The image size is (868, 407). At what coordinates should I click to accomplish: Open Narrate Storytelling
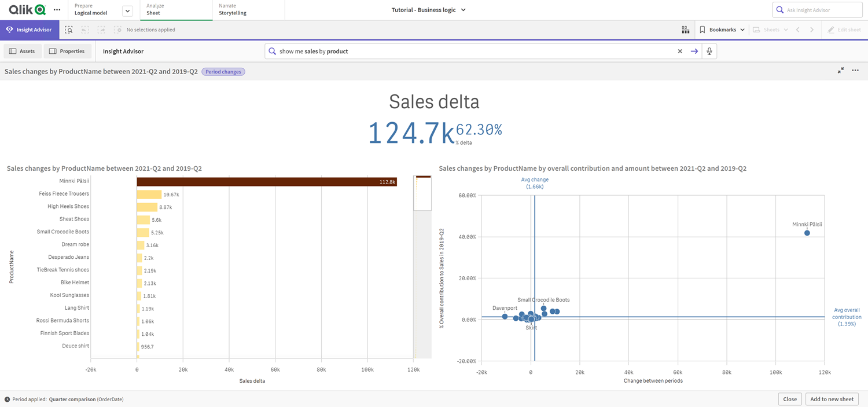231,10
